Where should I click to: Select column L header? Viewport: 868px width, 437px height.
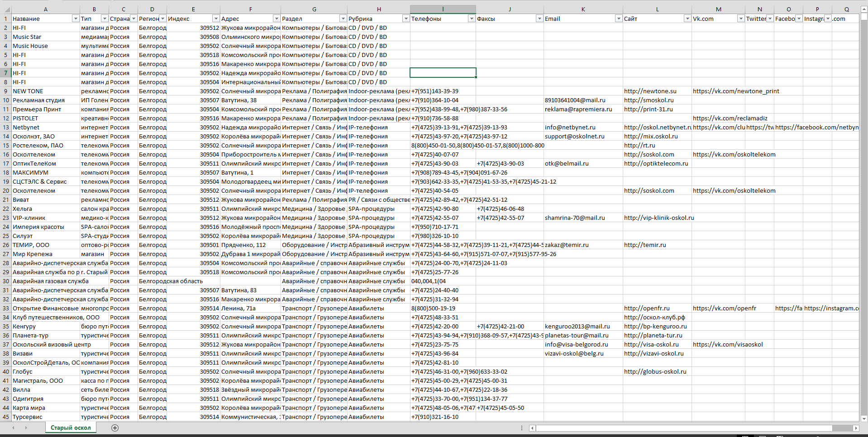[x=657, y=9]
